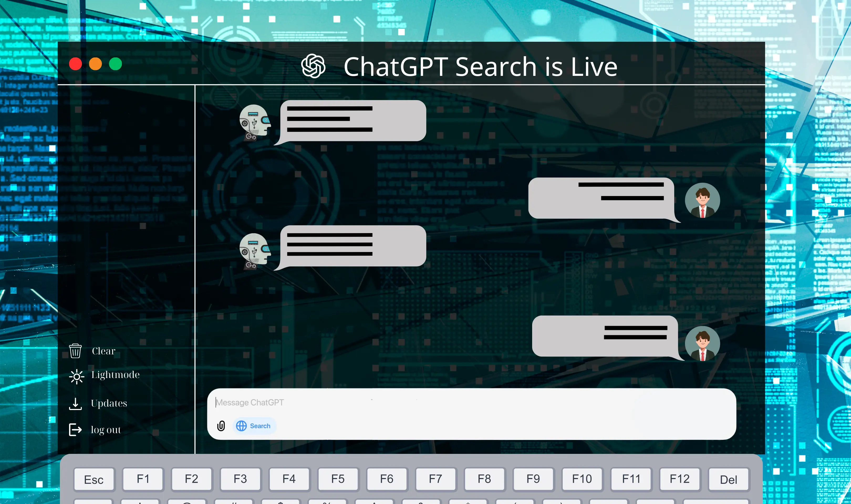Select the trash icon next to Clear
Image resolution: width=851 pixels, height=504 pixels.
(75, 351)
